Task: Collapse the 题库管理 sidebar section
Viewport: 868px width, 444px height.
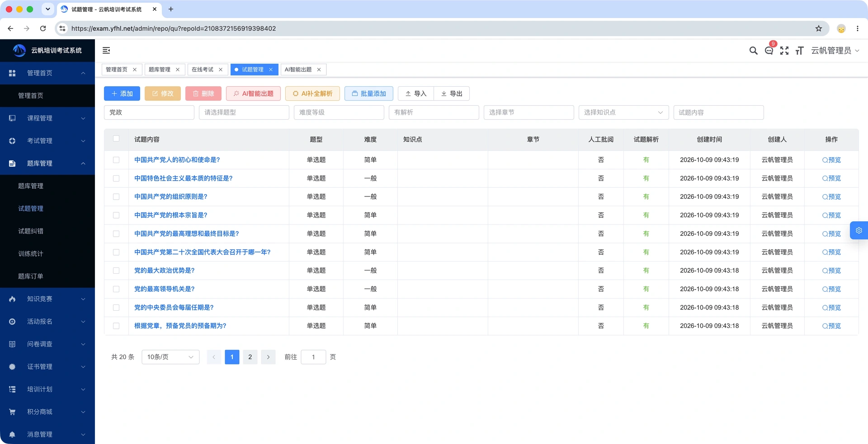Action: click(47, 164)
